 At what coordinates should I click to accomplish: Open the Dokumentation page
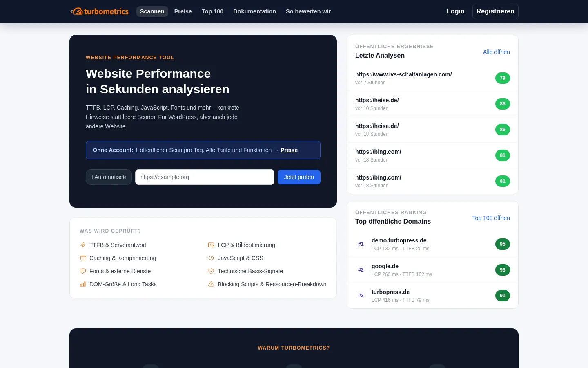[x=254, y=11]
